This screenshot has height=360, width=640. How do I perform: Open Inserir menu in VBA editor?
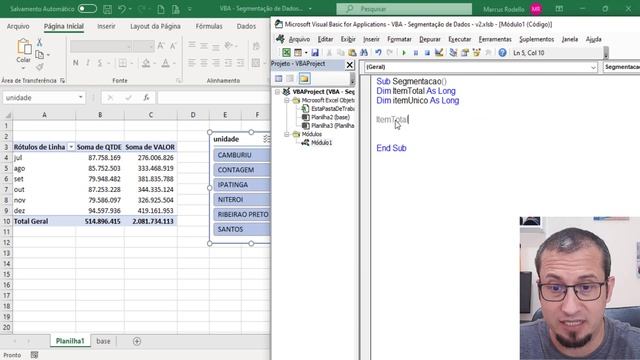(x=371, y=39)
